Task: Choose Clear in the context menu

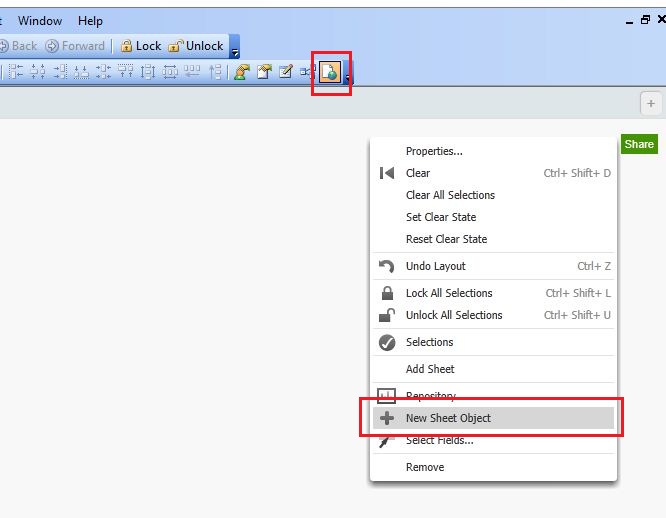Action: (x=493, y=173)
